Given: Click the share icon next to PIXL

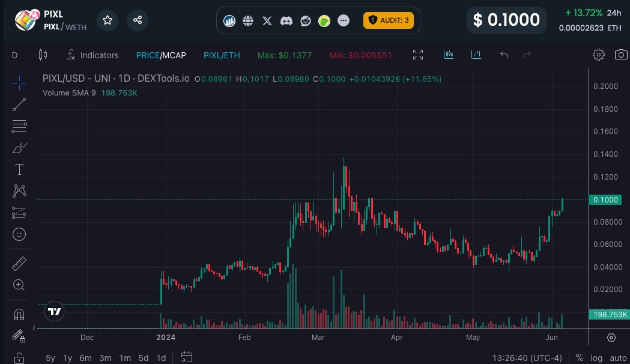Looking at the screenshot, I should tap(138, 20).
